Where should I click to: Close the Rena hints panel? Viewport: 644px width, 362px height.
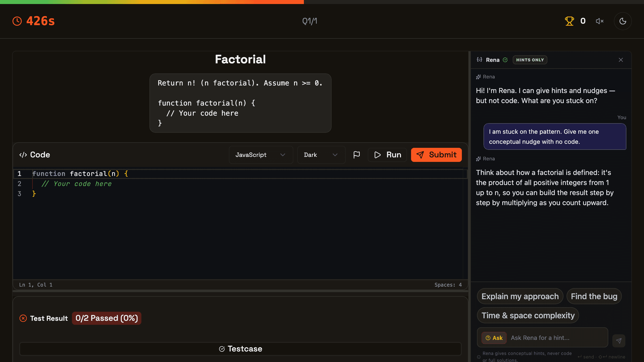point(621,60)
